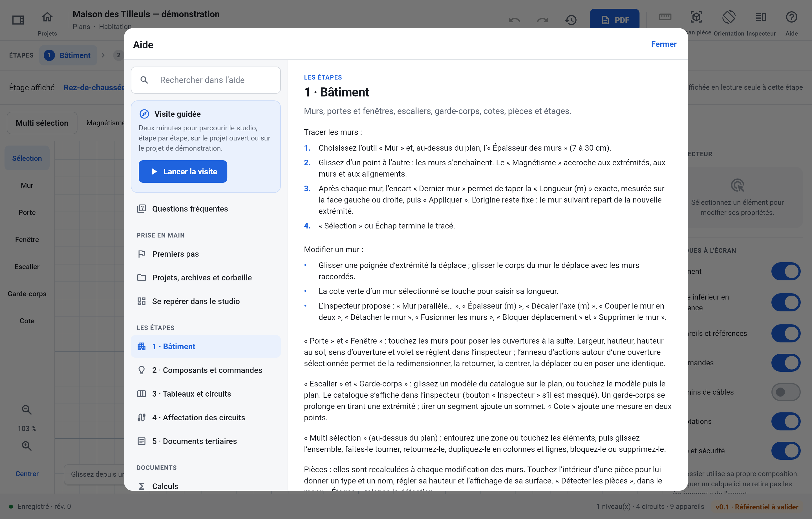Open 2 · Composants et commandes topic
812x519 pixels.
tap(206, 370)
